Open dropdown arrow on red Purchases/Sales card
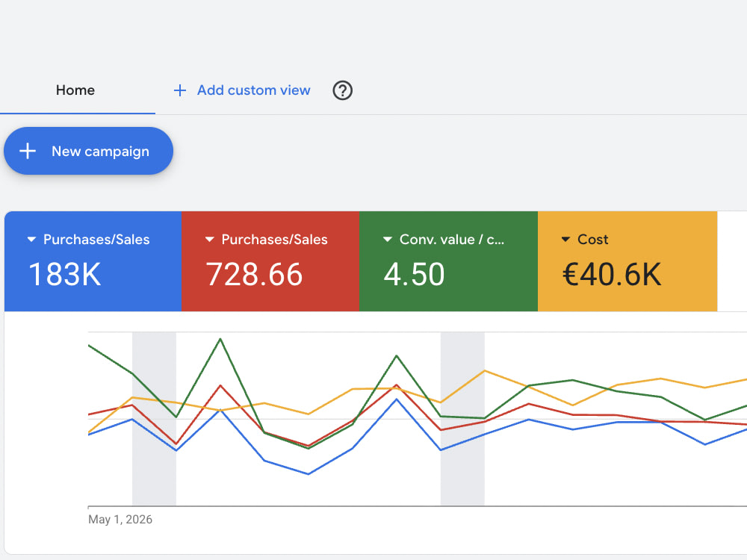Screen dimensions: 747x560 click(x=209, y=239)
